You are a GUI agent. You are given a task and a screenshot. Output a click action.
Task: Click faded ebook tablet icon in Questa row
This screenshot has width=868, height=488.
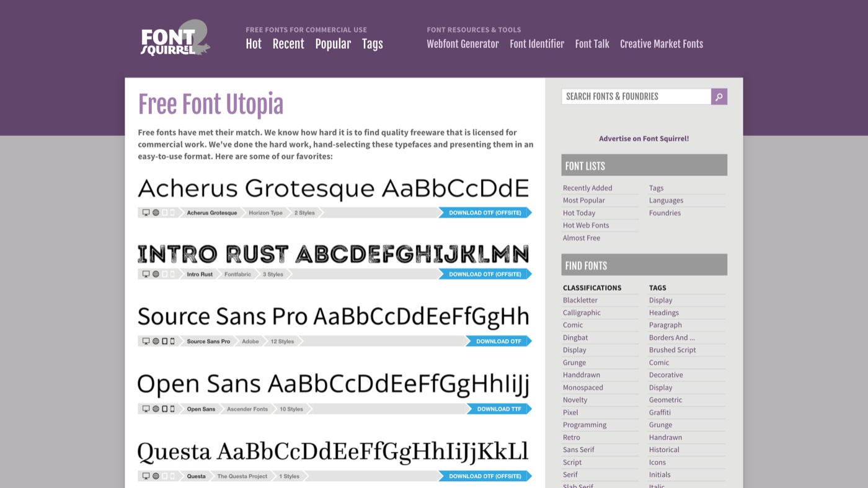(164, 476)
